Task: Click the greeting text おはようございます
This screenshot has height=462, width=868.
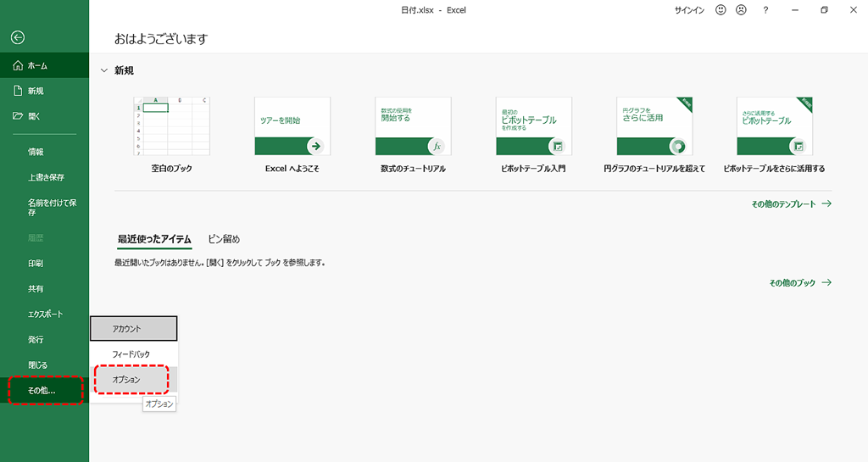Action: coord(161,39)
